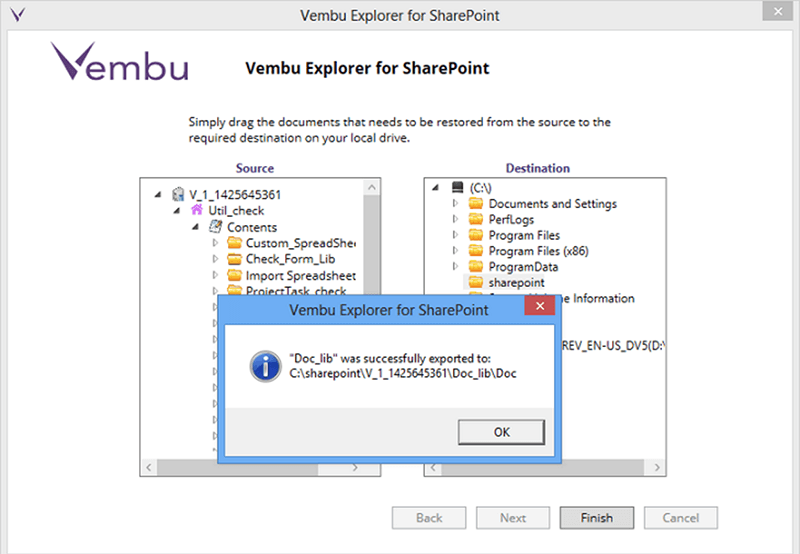Collapse the V_1_1425645361 source node
The width and height of the screenshot is (800, 554).
coord(158,194)
